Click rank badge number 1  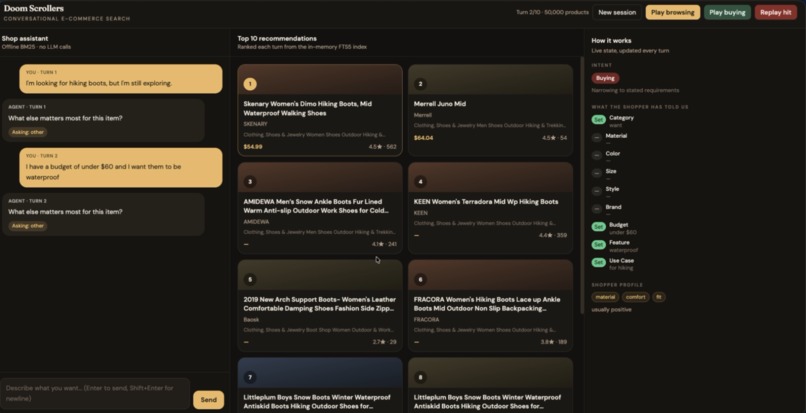coord(250,84)
